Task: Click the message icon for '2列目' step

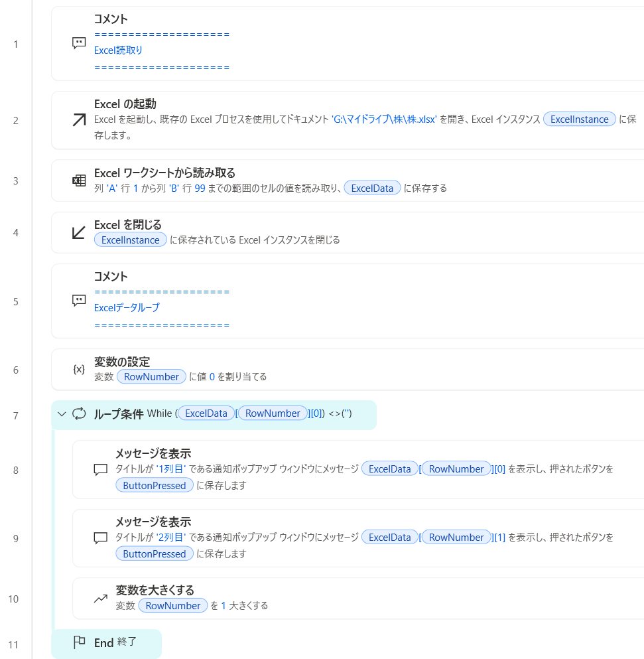Action: coord(100,538)
